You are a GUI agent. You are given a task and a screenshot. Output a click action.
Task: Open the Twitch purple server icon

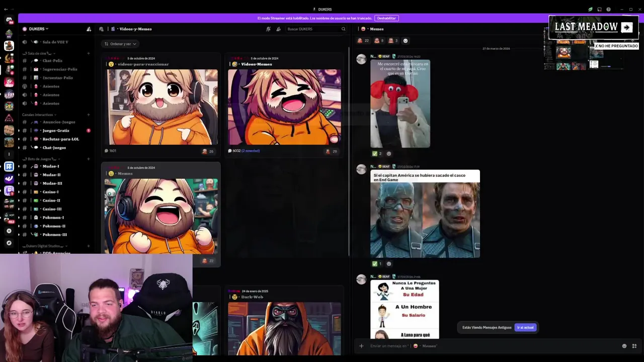click(9, 190)
